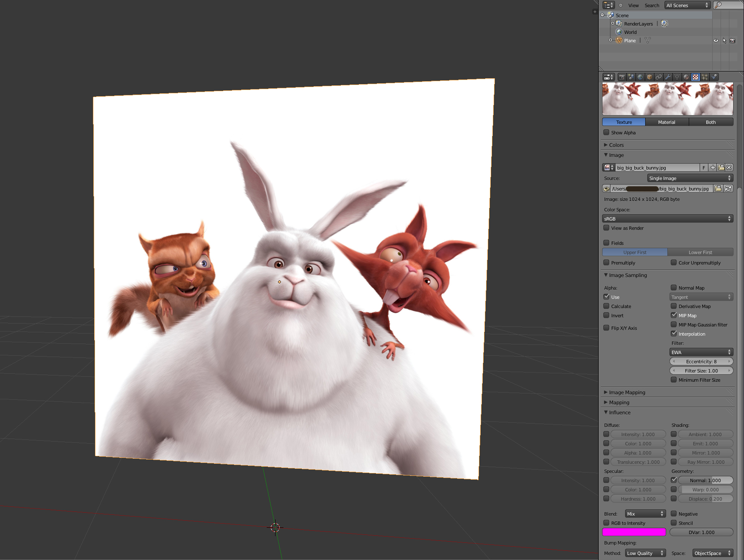
Task: Click the outliner search magnifier field
Action: coord(729,5)
